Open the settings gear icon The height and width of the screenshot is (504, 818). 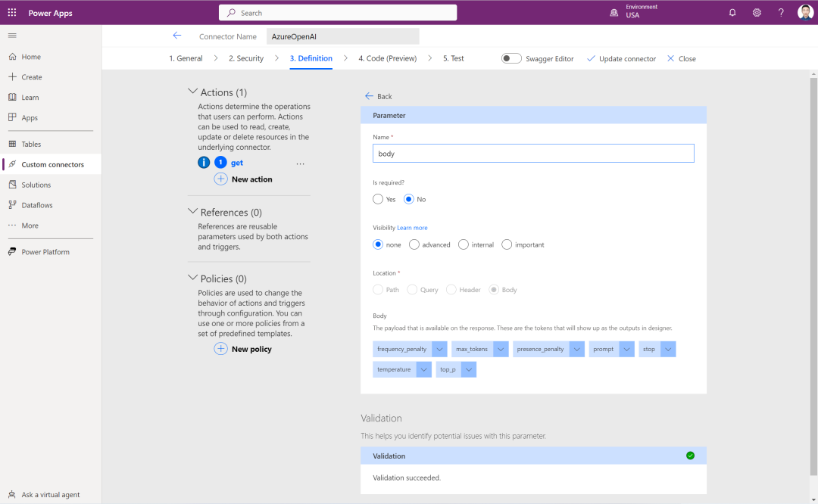757,13
